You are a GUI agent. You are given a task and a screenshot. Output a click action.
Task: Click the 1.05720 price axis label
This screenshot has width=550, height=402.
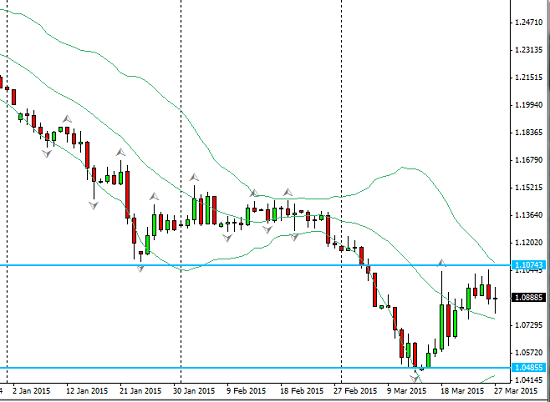tap(529, 353)
